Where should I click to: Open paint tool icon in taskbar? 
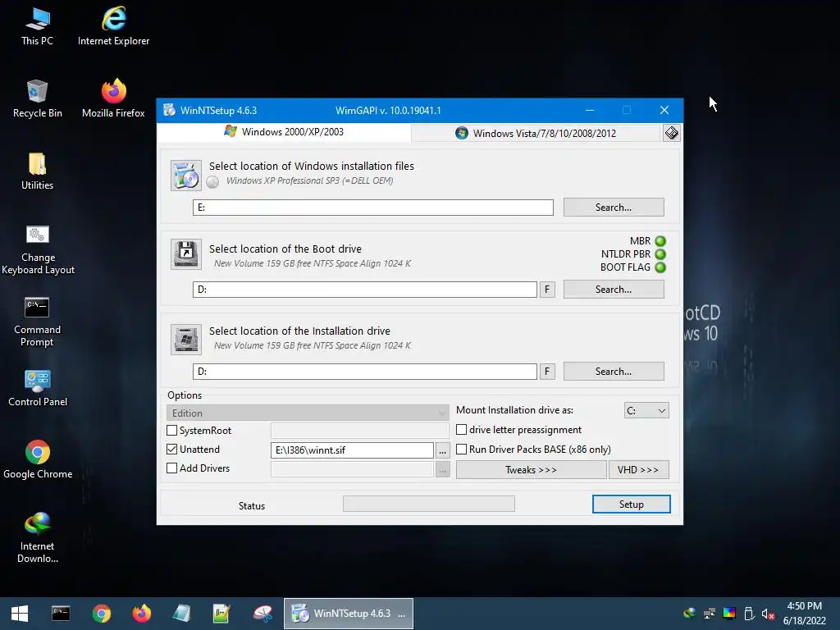click(x=262, y=614)
